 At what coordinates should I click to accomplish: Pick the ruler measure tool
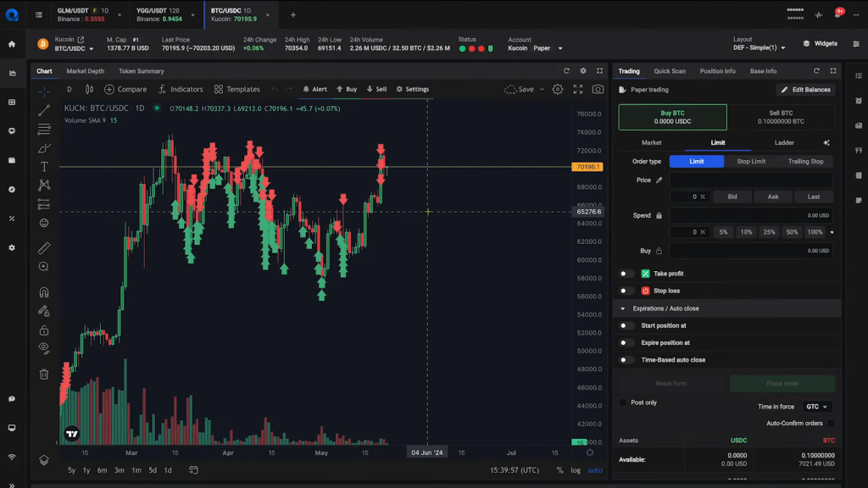pyautogui.click(x=44, y=248)
